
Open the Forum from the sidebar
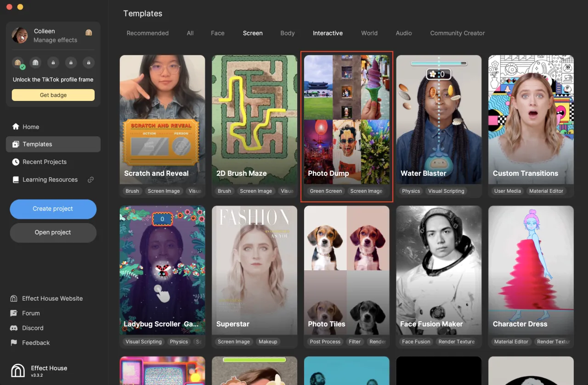(x=32, y=313)
